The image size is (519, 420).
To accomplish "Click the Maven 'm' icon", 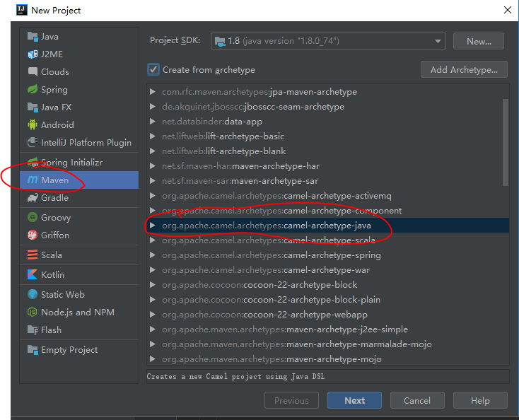I will [33, 180].
